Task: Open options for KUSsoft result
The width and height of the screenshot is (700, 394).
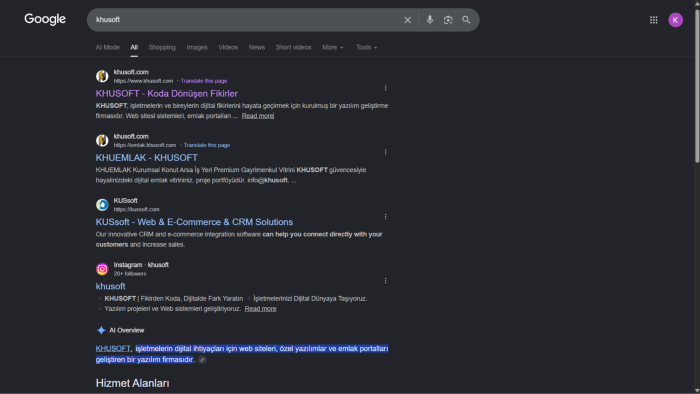Action: click(x=385, y=217)
